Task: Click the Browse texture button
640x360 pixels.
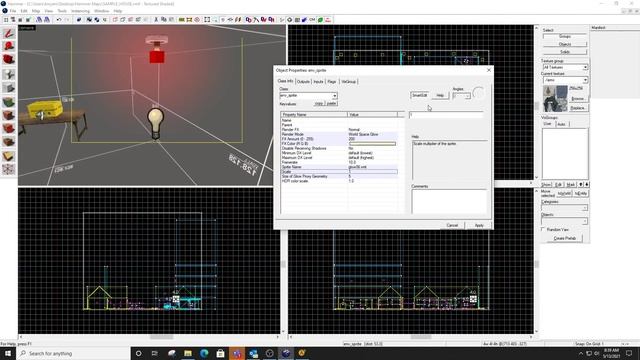Action: pyautogui.click(x=577, y=99)
